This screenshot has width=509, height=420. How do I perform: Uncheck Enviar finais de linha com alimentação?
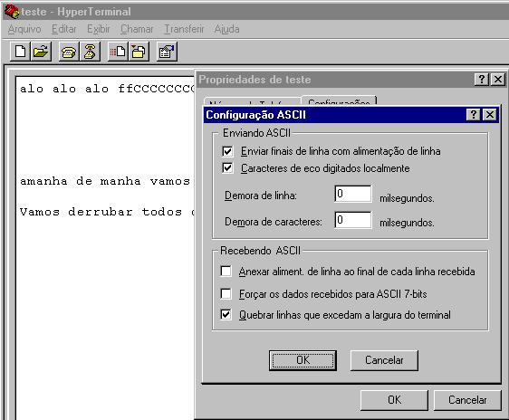pyautogui.click(x=227, y=151)
